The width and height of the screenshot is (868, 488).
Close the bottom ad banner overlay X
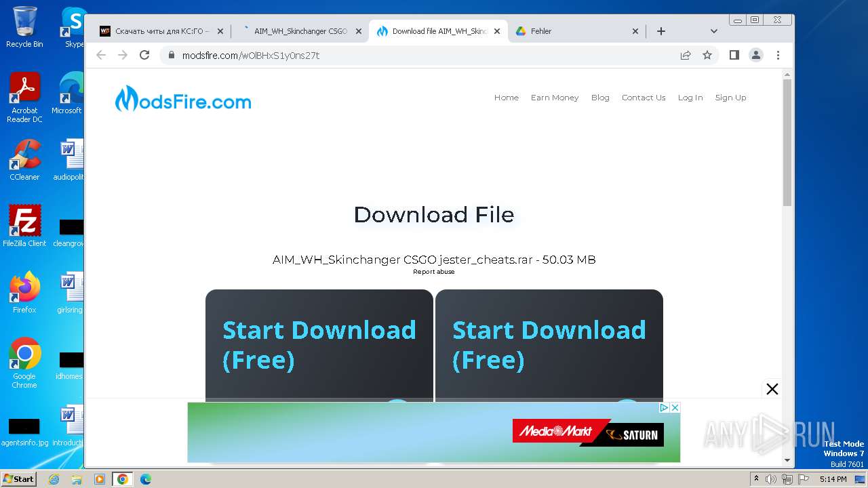[772, 389]
